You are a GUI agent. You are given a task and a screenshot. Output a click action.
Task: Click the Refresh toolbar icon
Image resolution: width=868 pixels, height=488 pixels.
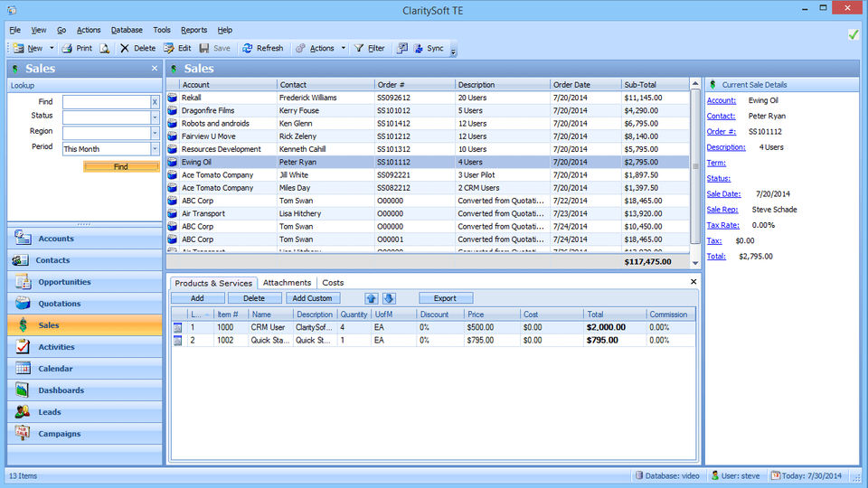click(x=248, y=48)
